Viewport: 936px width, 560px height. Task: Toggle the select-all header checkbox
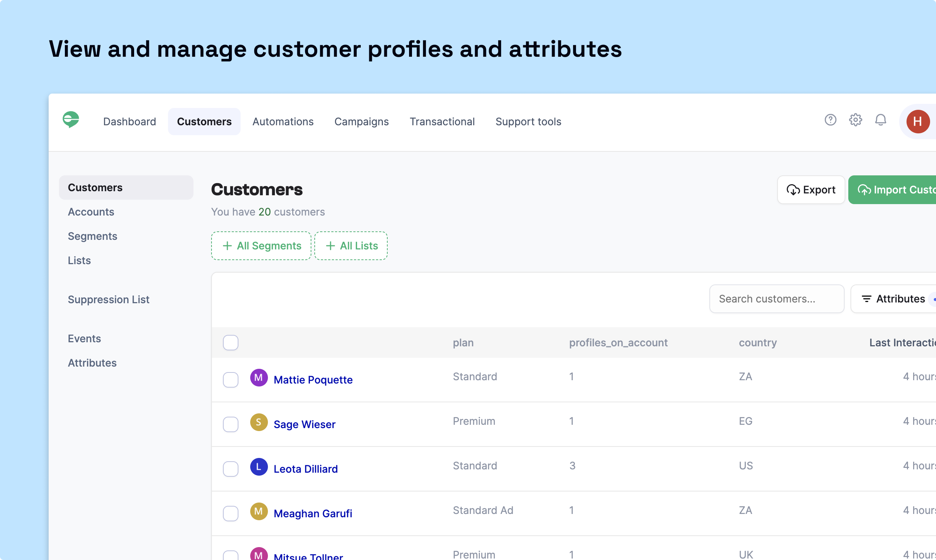coord(231,343)
